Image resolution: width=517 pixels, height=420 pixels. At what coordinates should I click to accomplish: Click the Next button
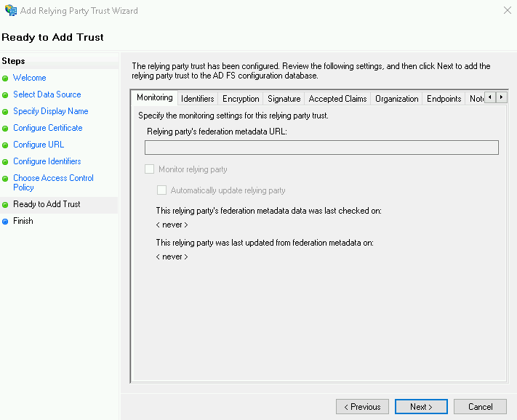coord(422,407)
